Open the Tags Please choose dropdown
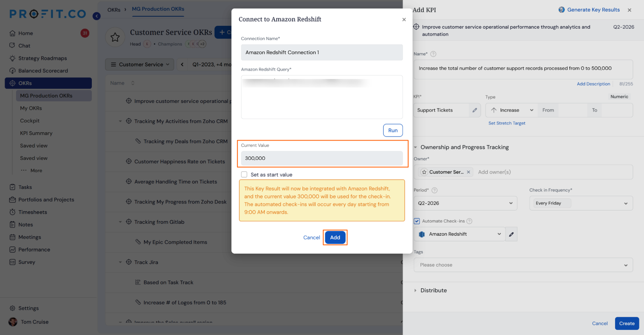644x335 pixels. tap(523, 265)
